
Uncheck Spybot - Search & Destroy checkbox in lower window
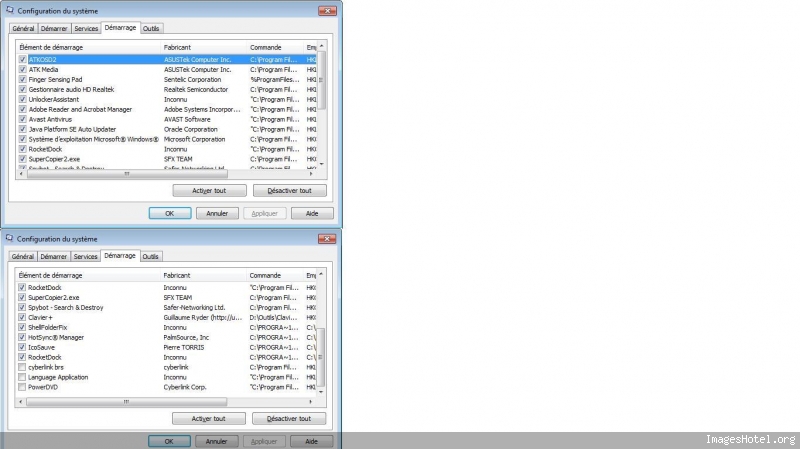tap(22, 308)
